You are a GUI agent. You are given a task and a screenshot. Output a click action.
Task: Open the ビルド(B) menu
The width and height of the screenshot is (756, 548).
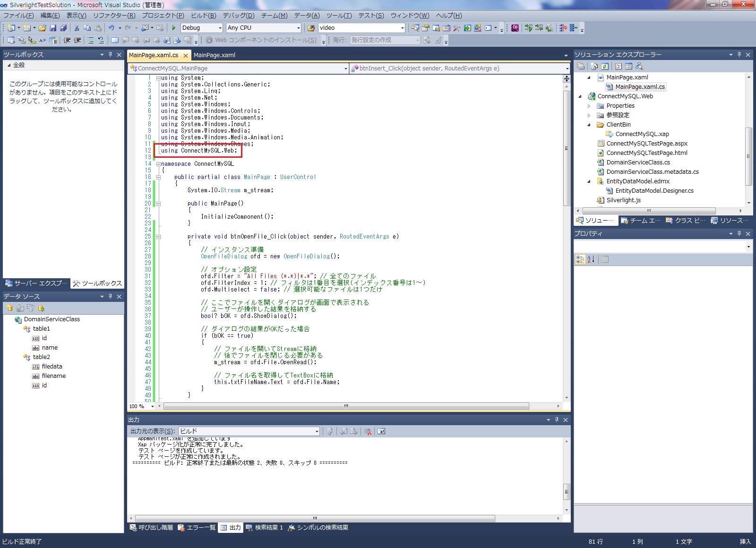tap(204, 16)
